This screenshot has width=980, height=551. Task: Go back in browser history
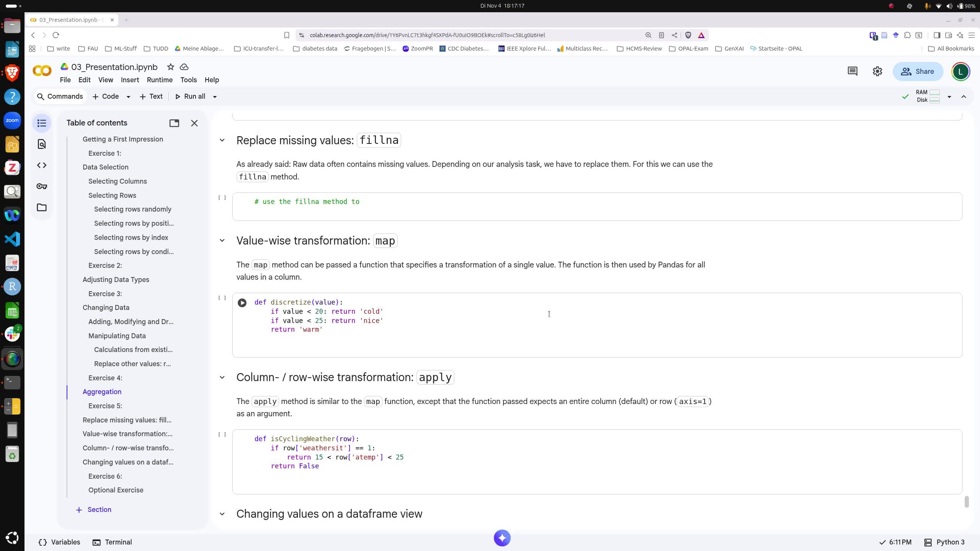pyautogui.click(x=33, y=35)
